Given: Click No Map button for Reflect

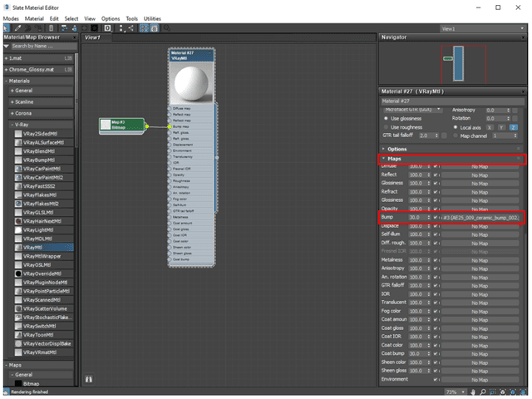Looking at the screenshot, I should (480, 175).
